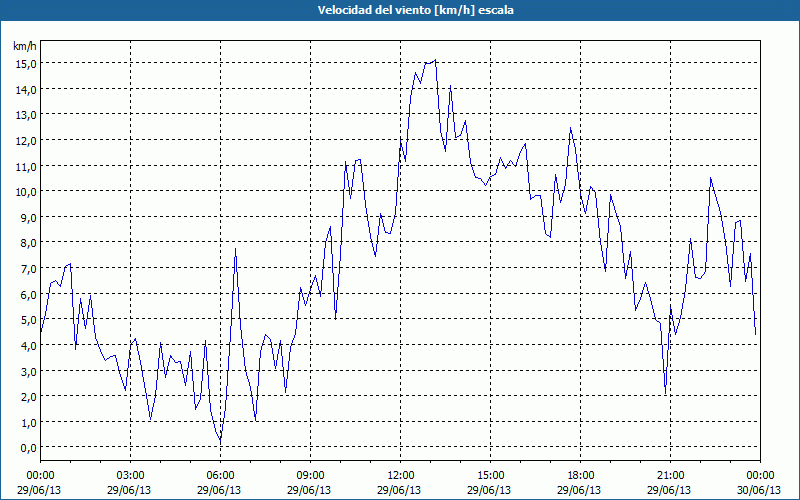The image size is (800, 500).
Task: Click the 8,0 y-axis label
Action: [28, 243]
